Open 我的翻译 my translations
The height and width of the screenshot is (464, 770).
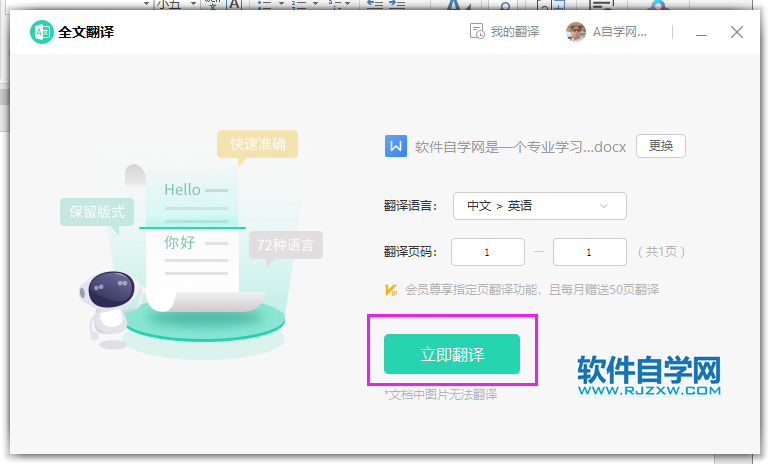[504, 32]
